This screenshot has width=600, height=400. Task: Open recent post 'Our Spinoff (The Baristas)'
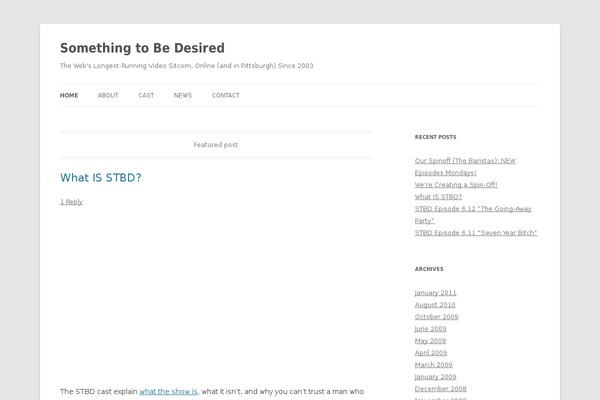465,167
